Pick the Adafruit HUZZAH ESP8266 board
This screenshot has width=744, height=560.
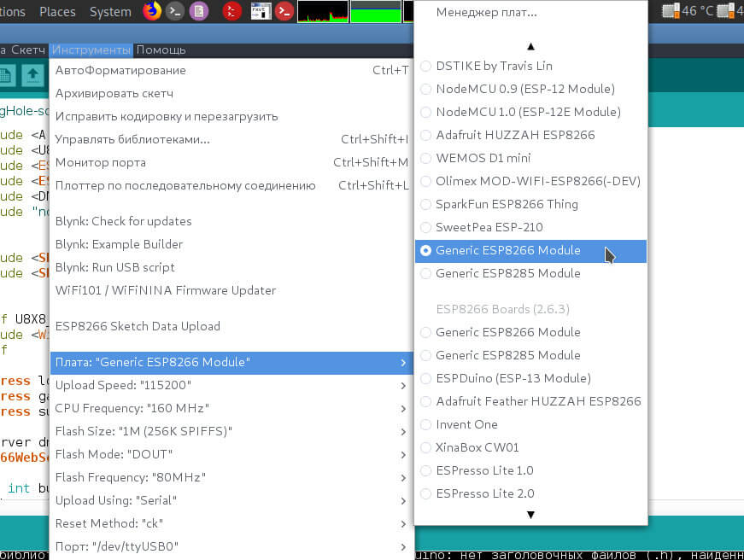pyautogui.click(x=502, y=135)
